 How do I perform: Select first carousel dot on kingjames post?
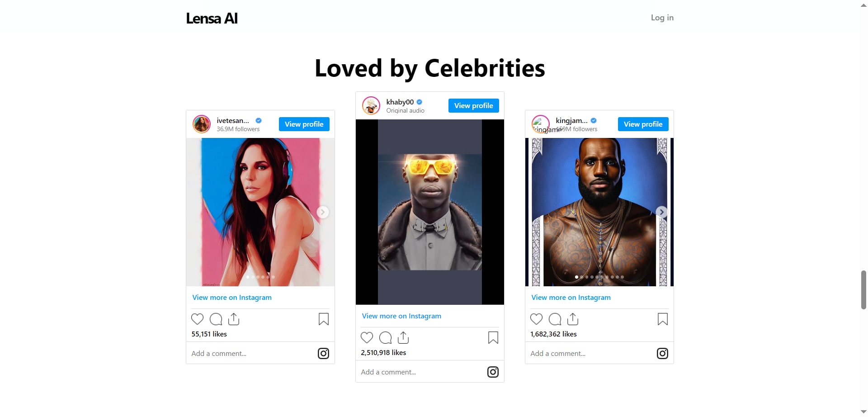coord(576,277)
